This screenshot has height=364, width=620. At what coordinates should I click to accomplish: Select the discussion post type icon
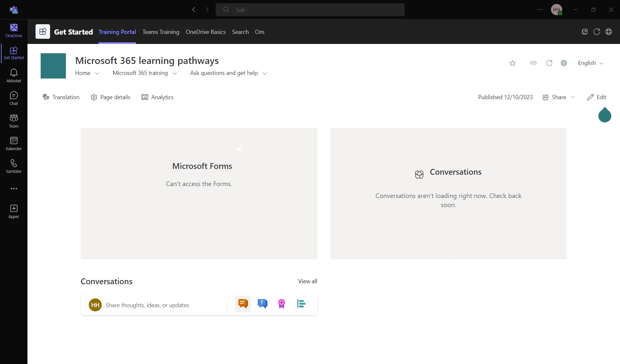pyautogui.click(x=243, y=304)
